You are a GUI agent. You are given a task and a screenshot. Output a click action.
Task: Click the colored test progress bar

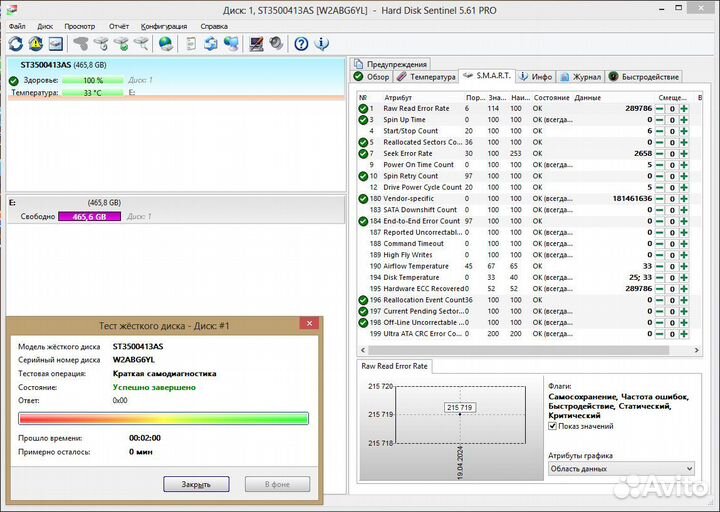coord(163,418)
